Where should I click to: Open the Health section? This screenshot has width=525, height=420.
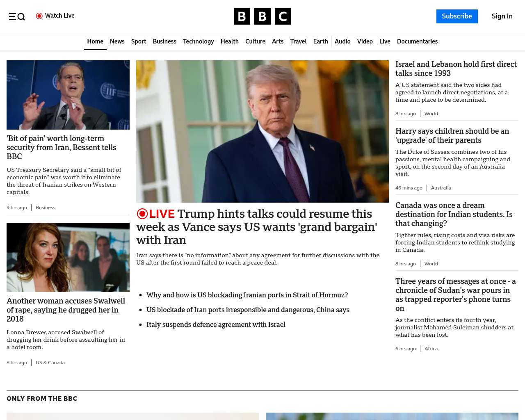[230, 41]
